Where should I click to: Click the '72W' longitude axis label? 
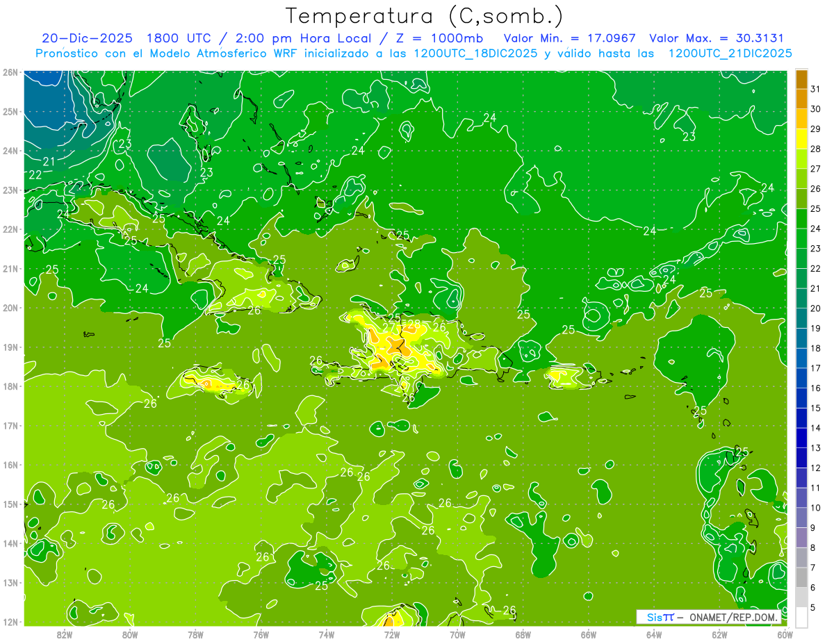[392, 634]
